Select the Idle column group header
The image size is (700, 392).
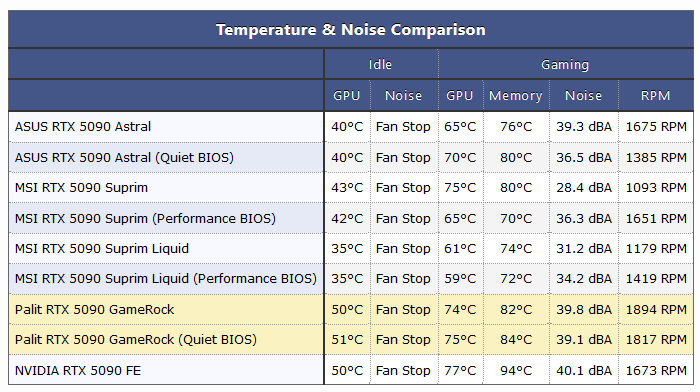[380, 64]
